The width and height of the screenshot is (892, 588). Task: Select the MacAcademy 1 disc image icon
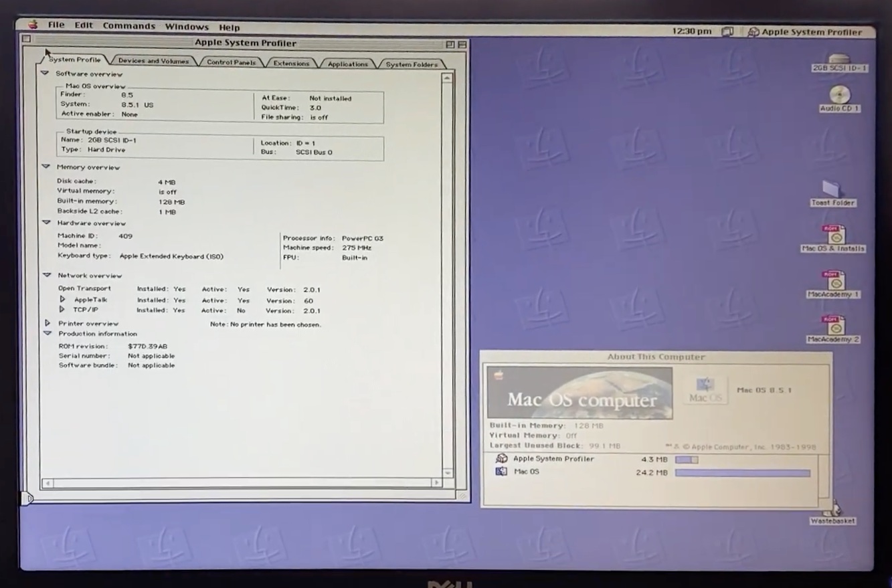coord(834,284)
